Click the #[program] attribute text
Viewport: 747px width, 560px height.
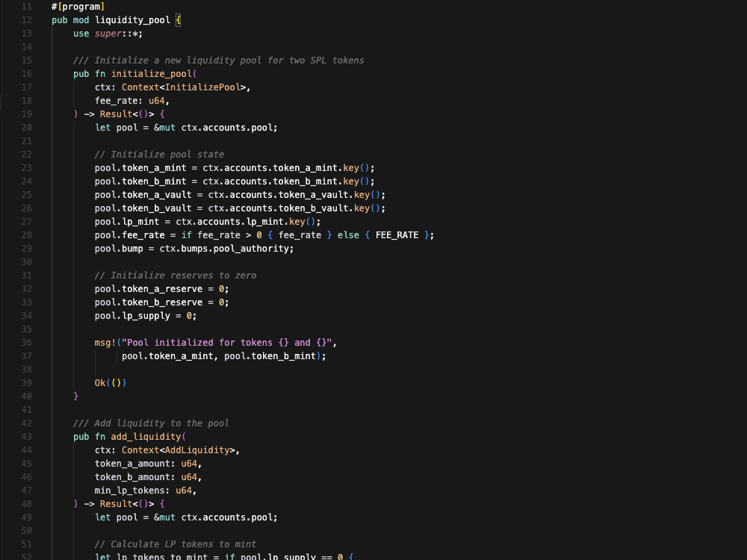tap(78, 7)
